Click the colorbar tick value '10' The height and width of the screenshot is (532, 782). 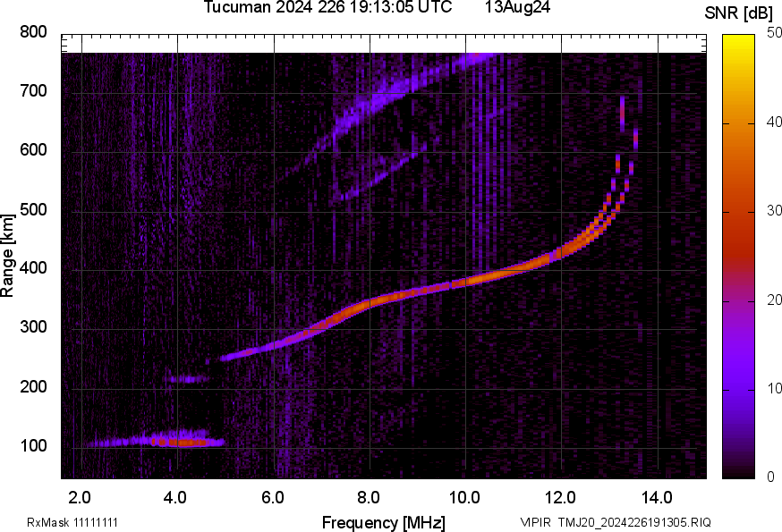774,388
